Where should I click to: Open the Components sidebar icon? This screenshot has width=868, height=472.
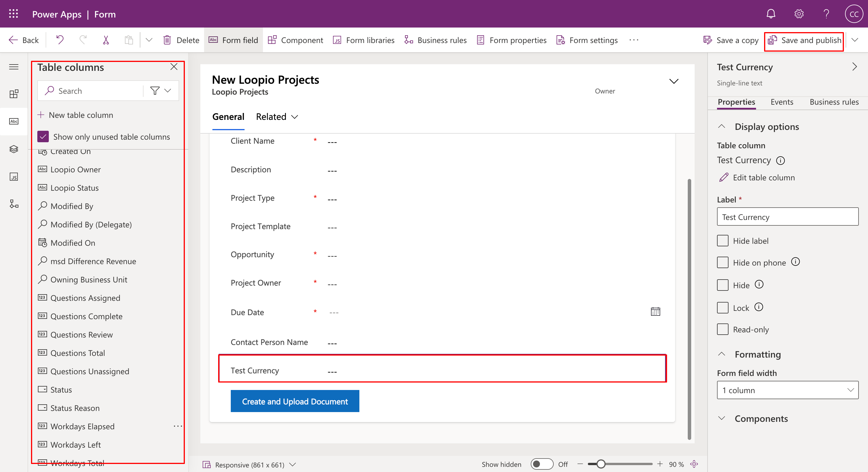coord(14,93)
